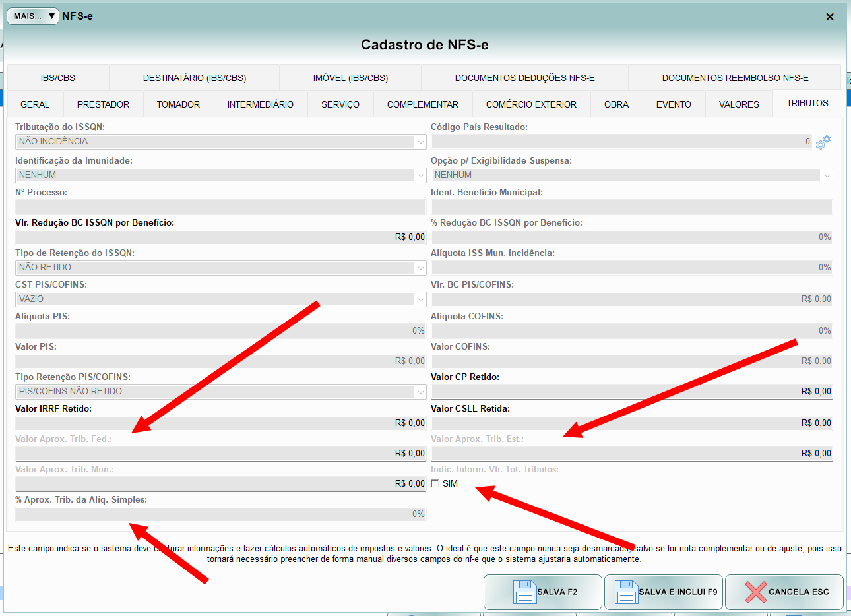Click the floppy disk Salva F2 icon
Image resolution: width=851 pixels, height=616 pixels.
[x=524, y=592]
